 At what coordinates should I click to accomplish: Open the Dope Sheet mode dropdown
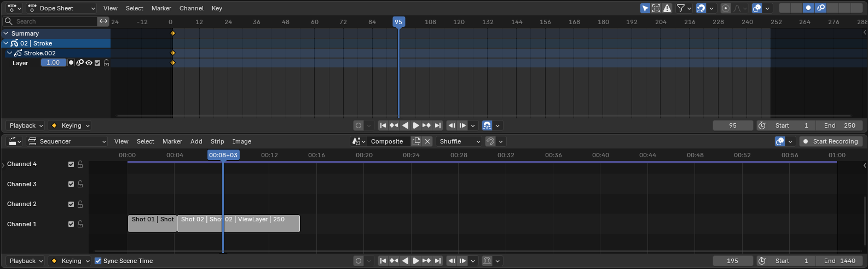pos(61,8)
